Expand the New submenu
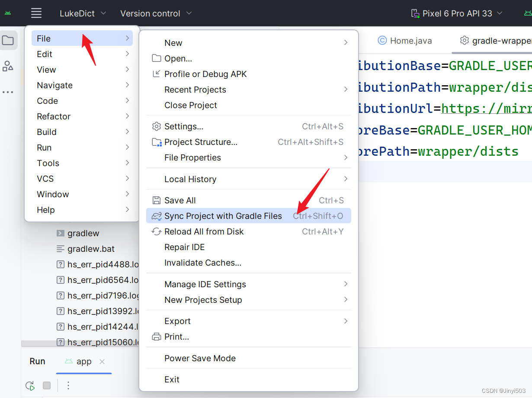The height and width of the screenshot is (398, 532). pos(173,42)
